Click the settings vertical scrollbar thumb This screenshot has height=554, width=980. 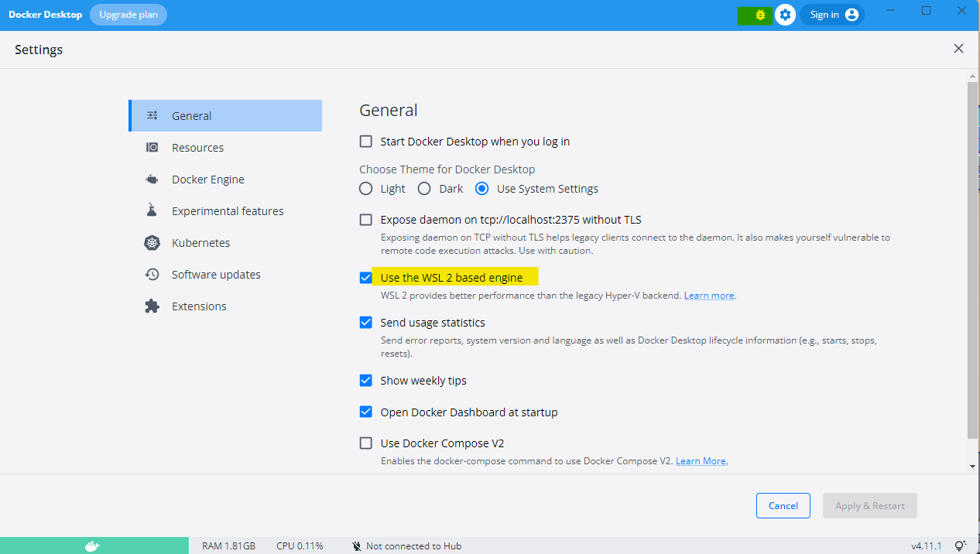coord(973,259)
